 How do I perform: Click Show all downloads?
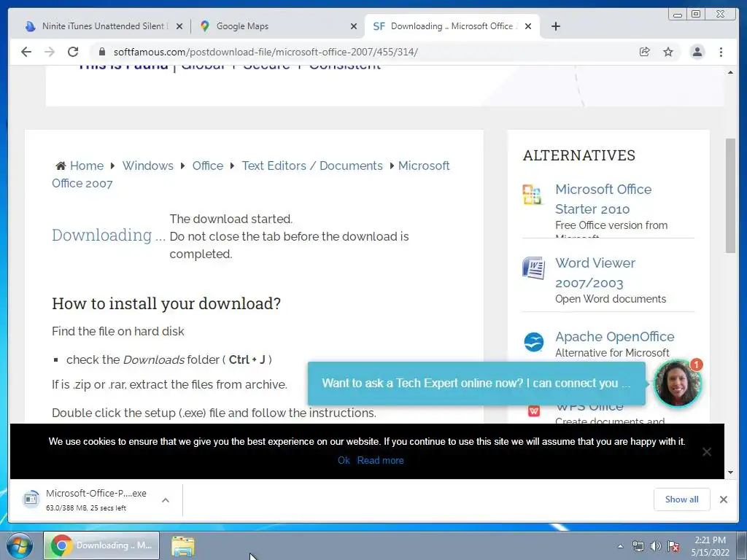(x=682, y=499)
